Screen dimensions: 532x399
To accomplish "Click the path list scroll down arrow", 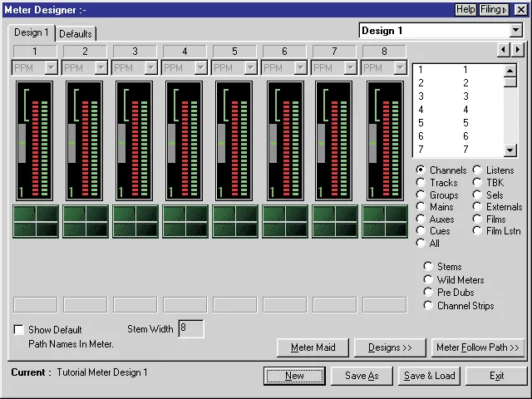I will (x=510, y=150).
